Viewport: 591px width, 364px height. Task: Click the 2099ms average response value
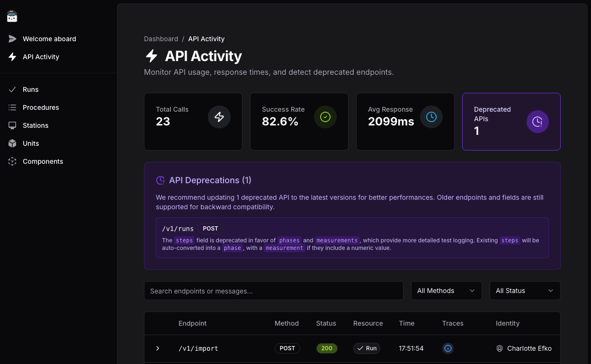(x=391, y=122)
